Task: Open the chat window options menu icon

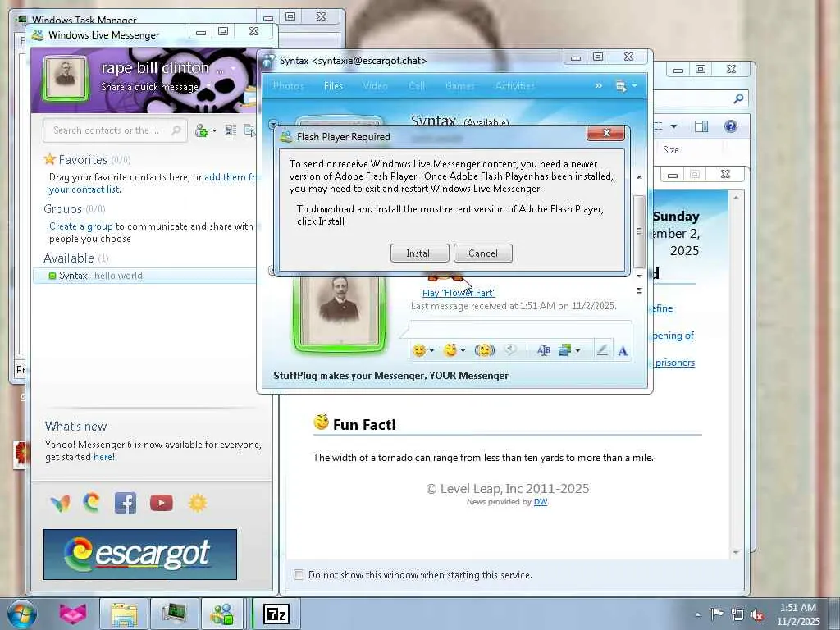Action: coord(622,86)
